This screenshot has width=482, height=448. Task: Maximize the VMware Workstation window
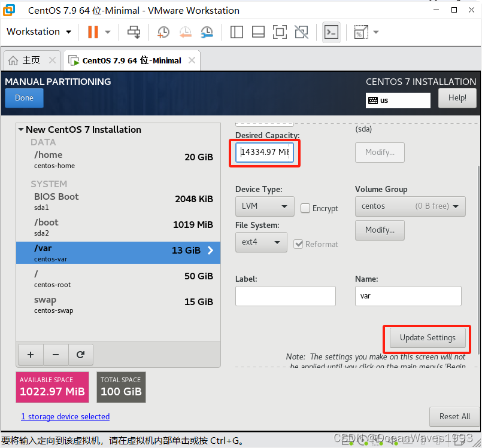[454, 10]
